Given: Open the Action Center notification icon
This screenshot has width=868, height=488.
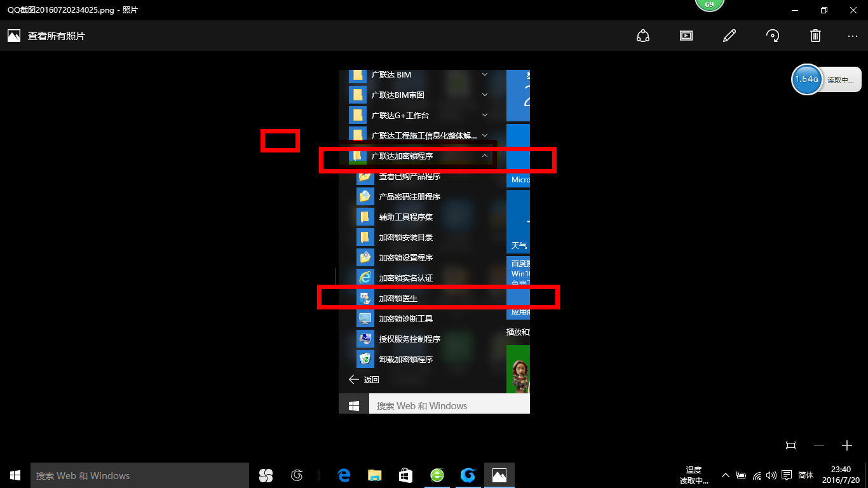Looking at the screenshot, I should click(787, 475).
